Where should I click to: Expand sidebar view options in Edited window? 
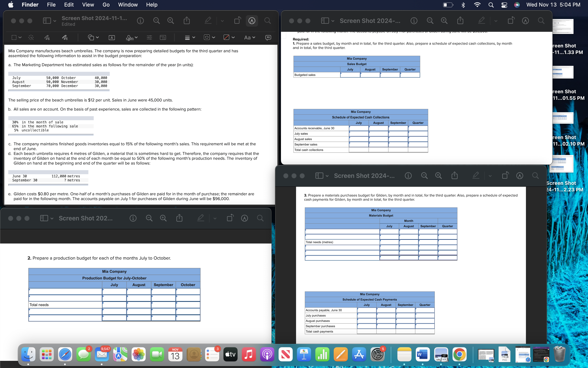coord(50,21)
